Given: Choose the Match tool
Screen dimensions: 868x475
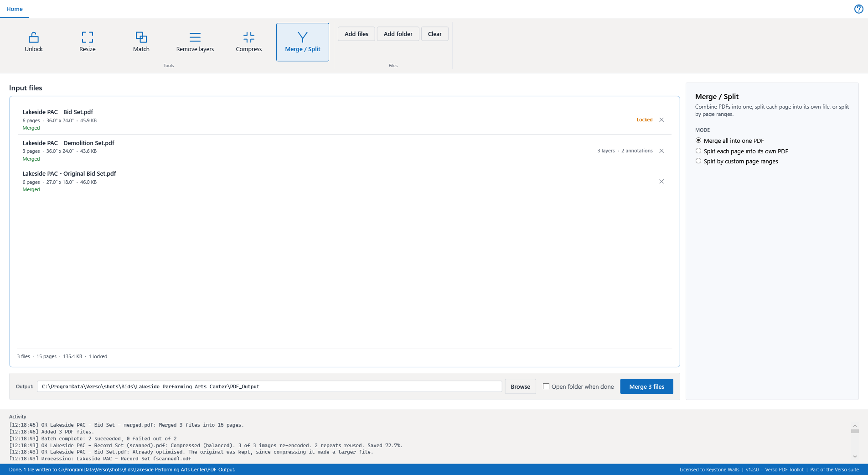Looking at the screenshot, I should (x=141, y=42).
